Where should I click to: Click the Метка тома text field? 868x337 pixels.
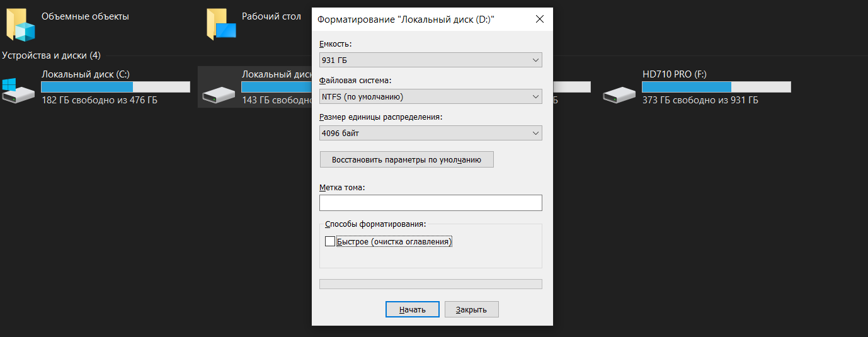(431, 203)
